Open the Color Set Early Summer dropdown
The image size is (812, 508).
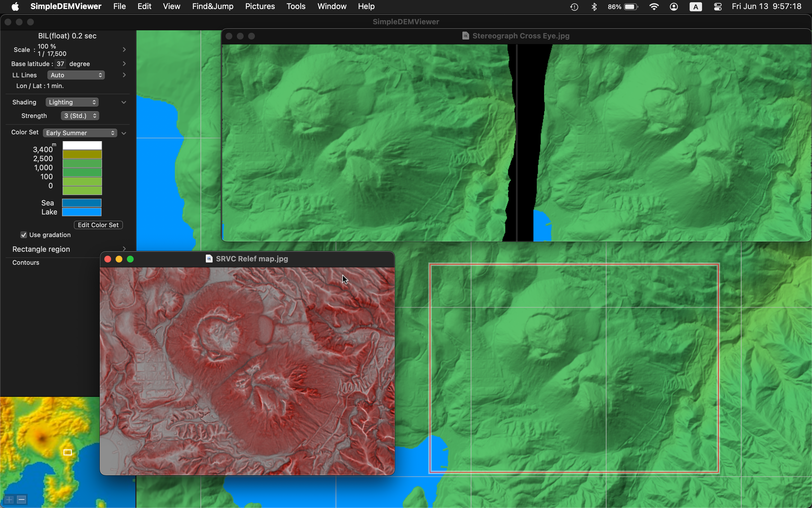pyautogui.click(x=80, y=133)
